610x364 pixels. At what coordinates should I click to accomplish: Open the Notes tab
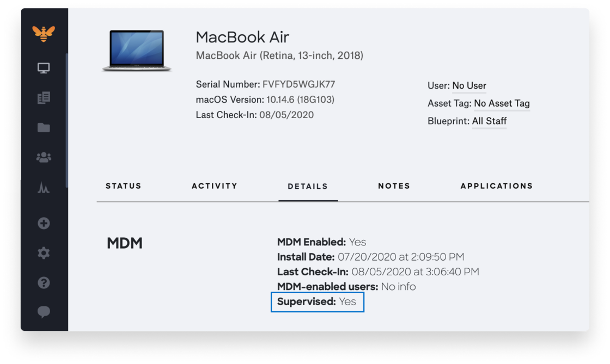pyautogui.click(x=394, y=186)
